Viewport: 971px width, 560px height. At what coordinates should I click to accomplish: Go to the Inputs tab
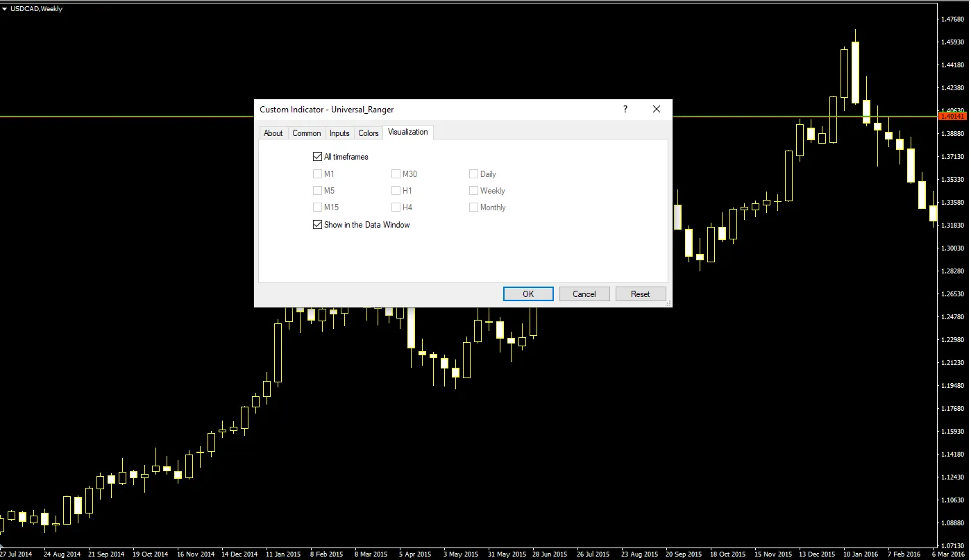(339, 133)
